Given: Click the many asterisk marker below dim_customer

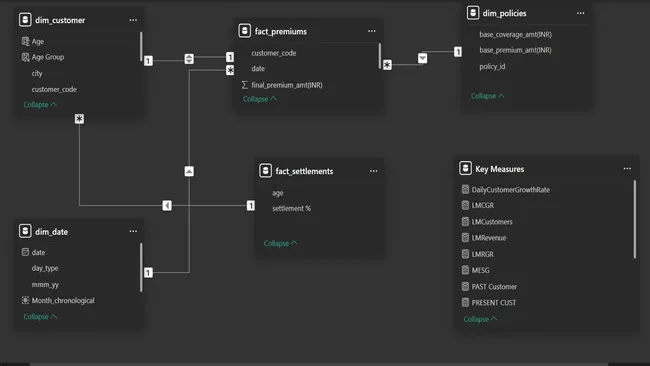Looking at the screenshot, I should pos(79,119).
